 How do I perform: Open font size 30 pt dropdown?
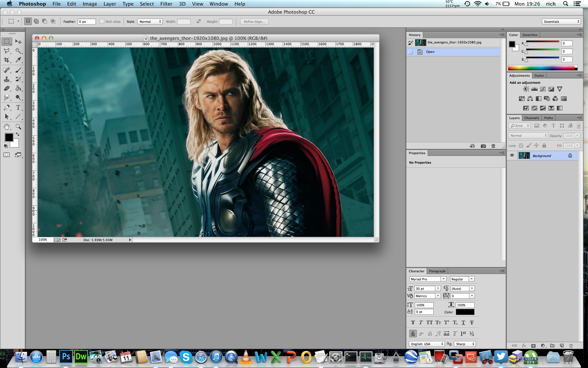click(438, 288)
